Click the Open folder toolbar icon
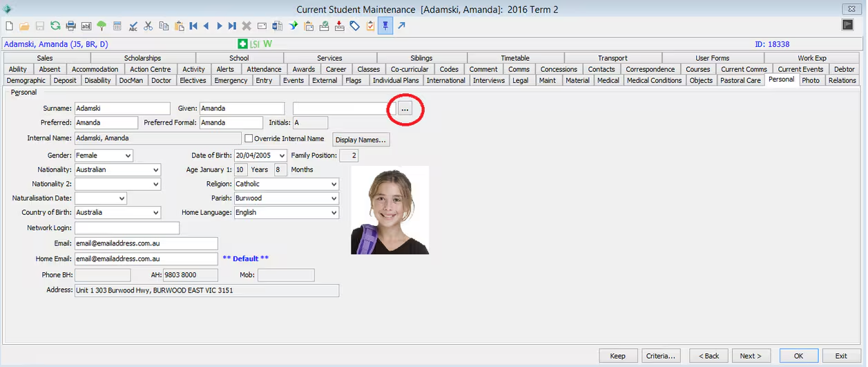868x367 pixels. click(x=24, y=26)
